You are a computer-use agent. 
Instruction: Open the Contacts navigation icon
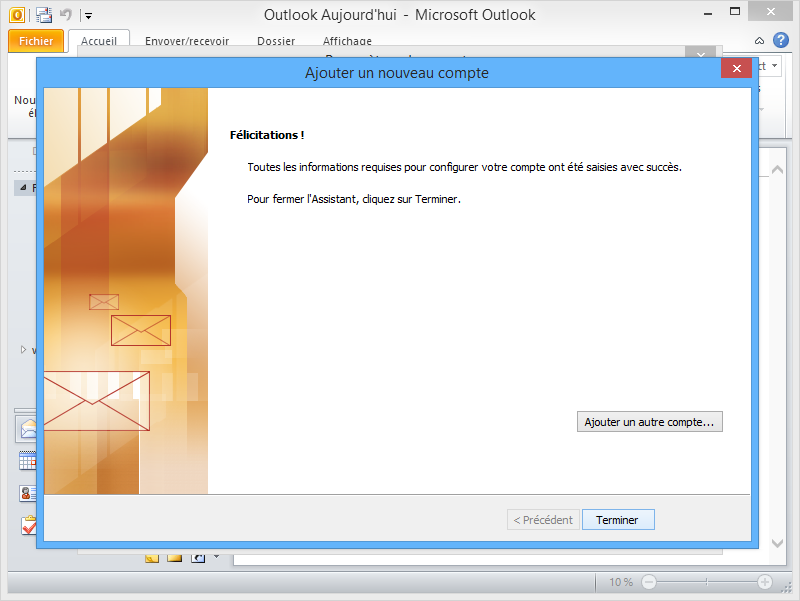[27, 493]
